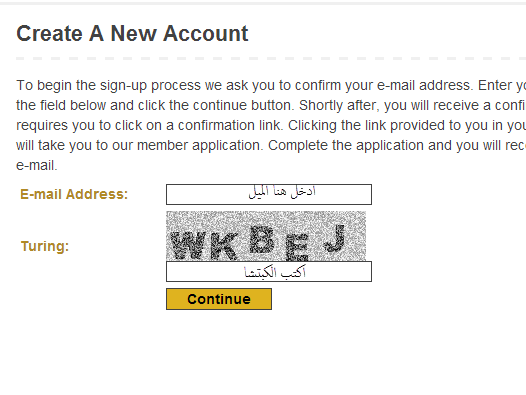Select the letter E in the captcha

[x=297, y=248]
